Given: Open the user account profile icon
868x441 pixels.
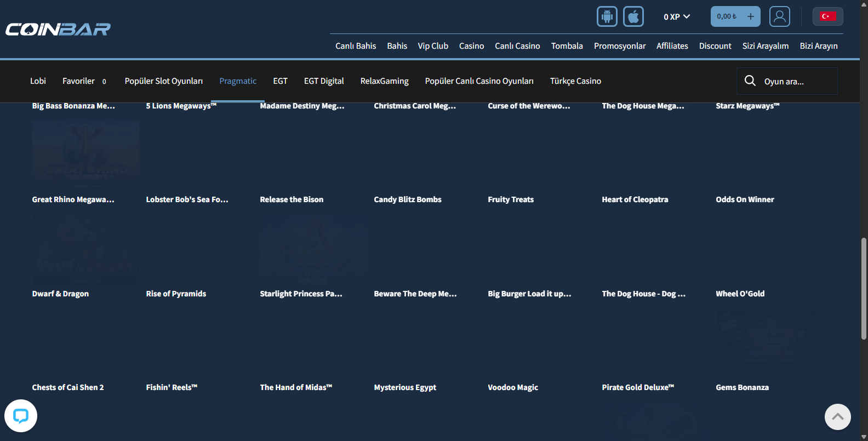Looking at the screenshot, I should coord(780,16).
